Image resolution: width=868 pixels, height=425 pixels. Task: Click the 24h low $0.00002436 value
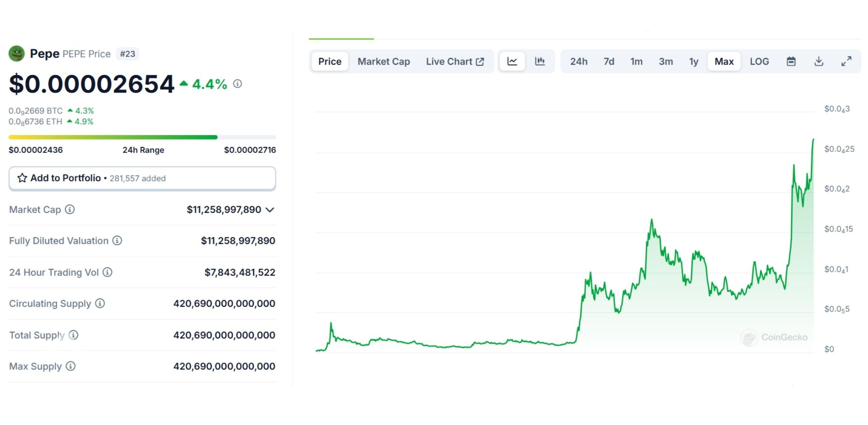pos(36,150)
